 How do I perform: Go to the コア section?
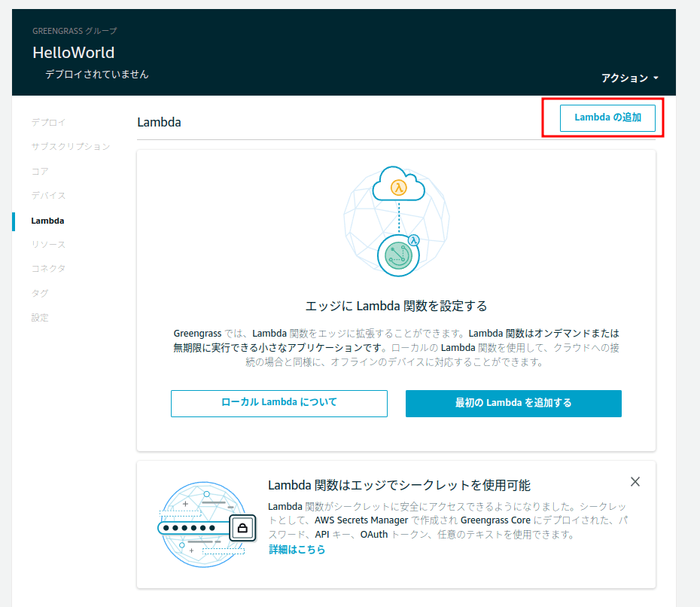pyautogui.click(x=40, y=171)
